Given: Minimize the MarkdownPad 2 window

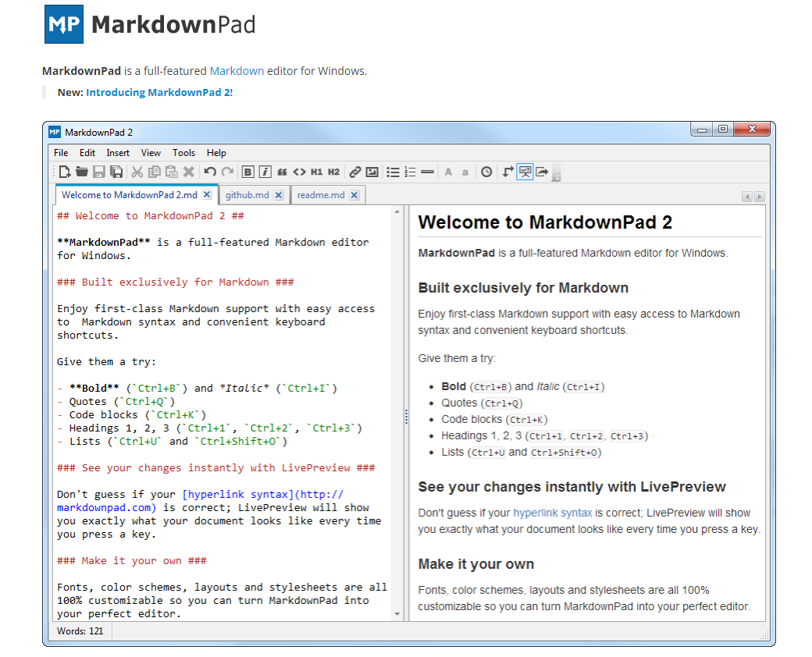Looking at the screenshot, I should pos(702,129).
